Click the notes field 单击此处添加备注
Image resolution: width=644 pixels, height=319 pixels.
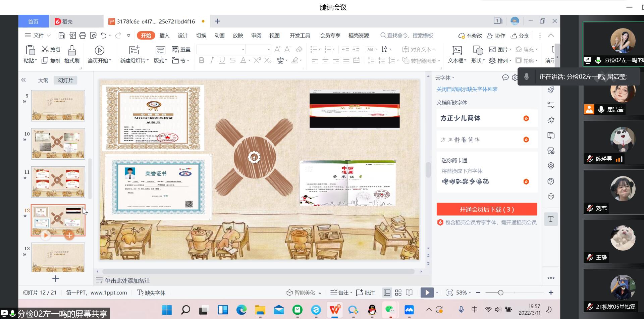tap(127, 281)
